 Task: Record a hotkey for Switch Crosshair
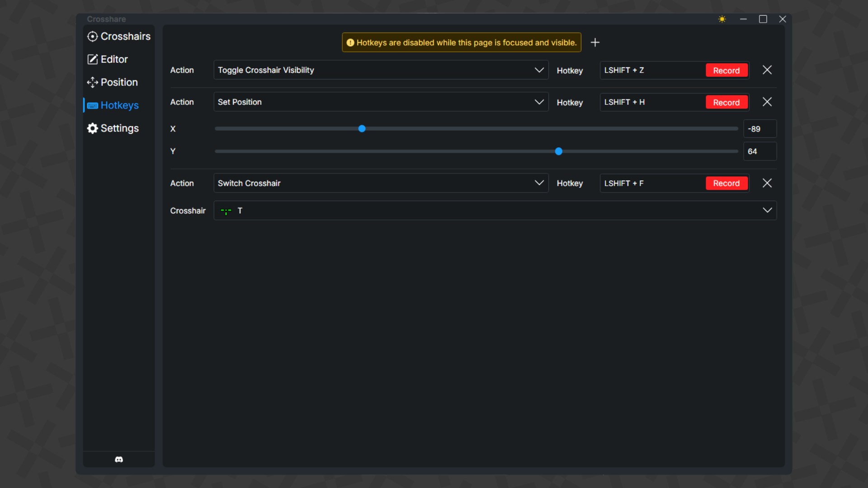726,183
